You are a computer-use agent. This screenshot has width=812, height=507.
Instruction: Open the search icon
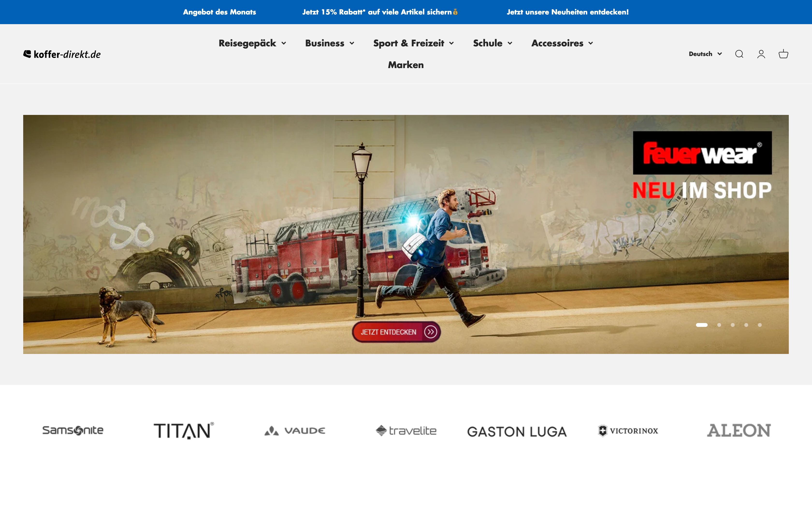tap(739, 54)
